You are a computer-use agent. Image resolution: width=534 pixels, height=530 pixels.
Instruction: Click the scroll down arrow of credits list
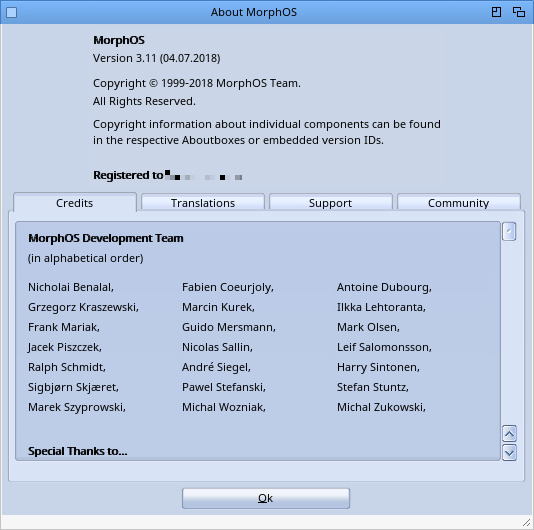(x=509, y=453)
